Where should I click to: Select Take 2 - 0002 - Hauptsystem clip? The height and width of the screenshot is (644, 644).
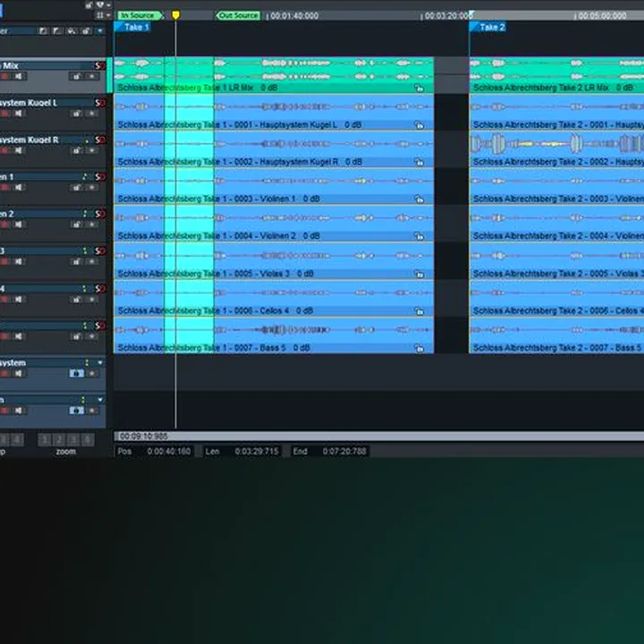(556, 149)
